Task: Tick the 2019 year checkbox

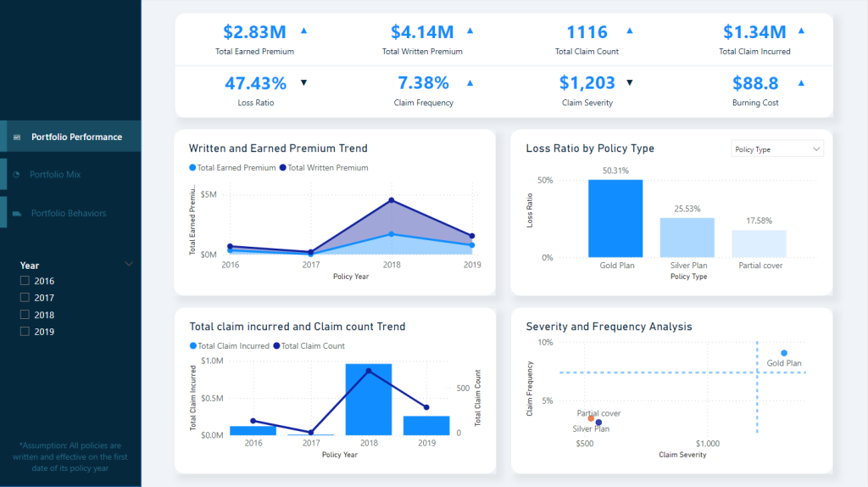Action: tap(25, 332)
